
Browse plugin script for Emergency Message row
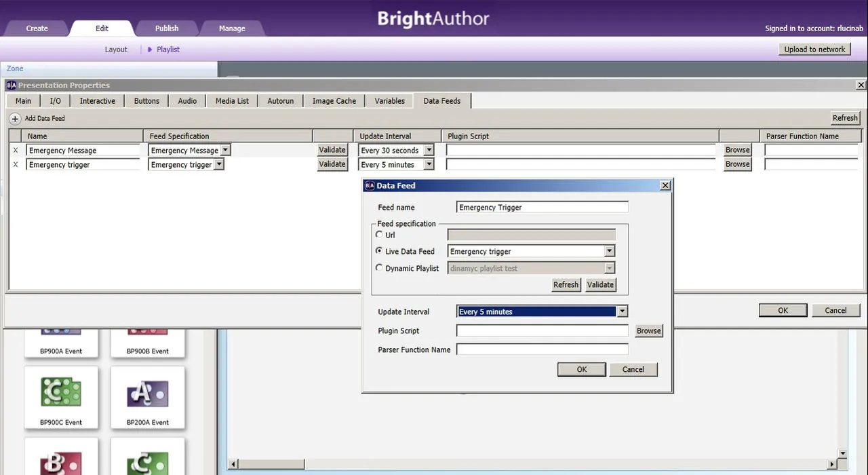coord(738,150)
